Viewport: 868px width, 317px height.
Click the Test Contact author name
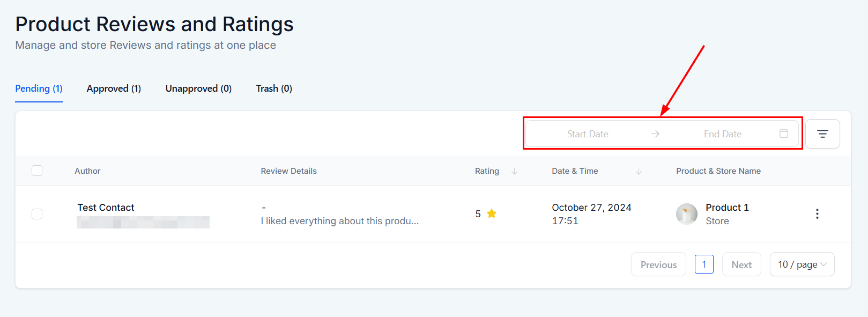(x=106, y=208)
